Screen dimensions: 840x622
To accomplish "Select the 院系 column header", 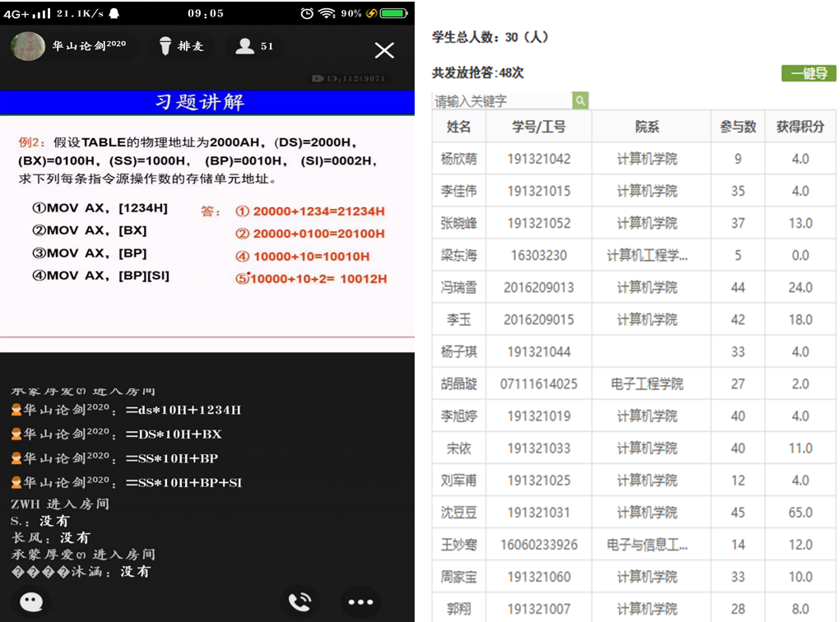I will [647, 127].
